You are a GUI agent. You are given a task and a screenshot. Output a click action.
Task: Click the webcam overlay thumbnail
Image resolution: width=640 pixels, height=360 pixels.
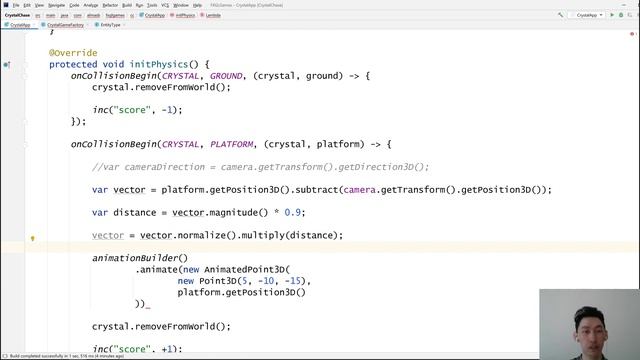pos(589,324)
